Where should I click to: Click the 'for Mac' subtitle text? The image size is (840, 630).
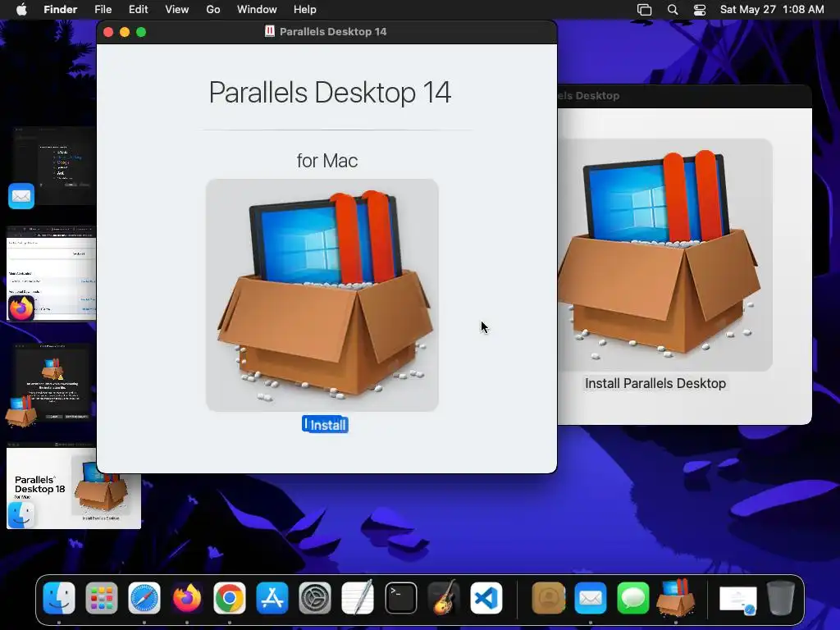[x=327, y=161]
